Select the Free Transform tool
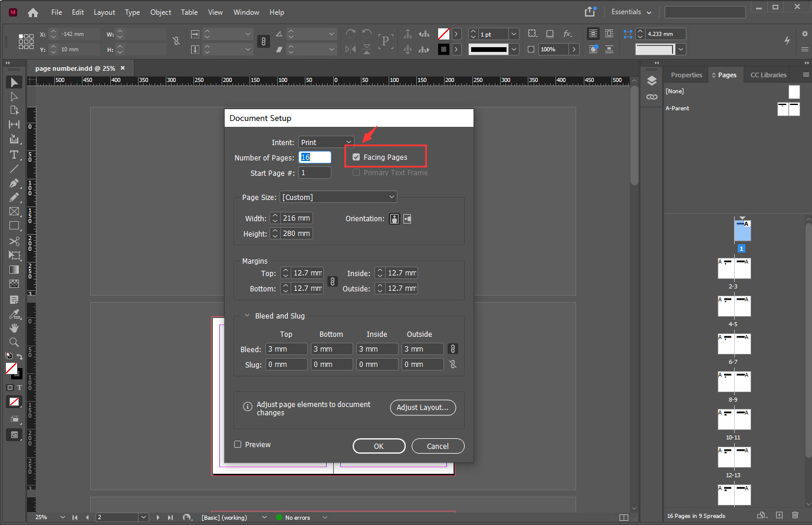812x525 pixels. [x=14, y=255]
